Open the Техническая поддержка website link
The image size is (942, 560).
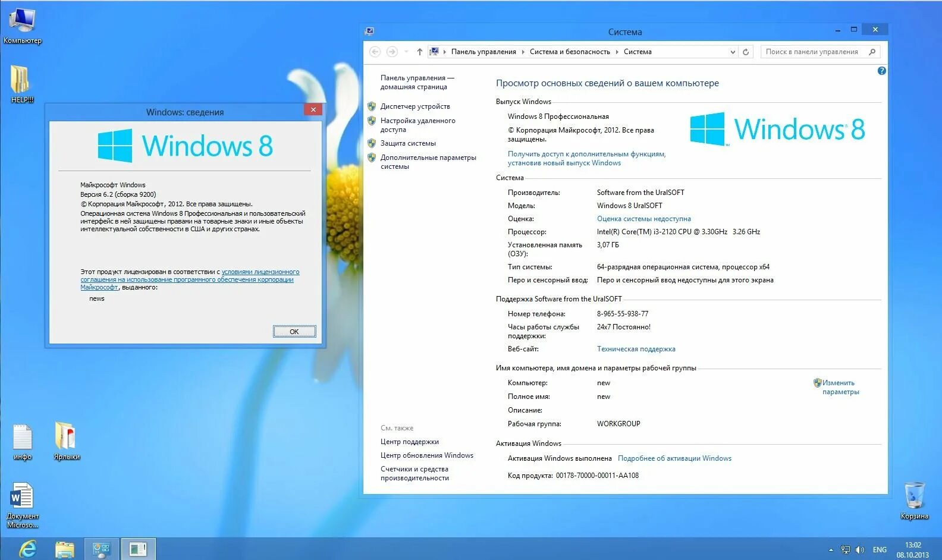click(636, 349)
